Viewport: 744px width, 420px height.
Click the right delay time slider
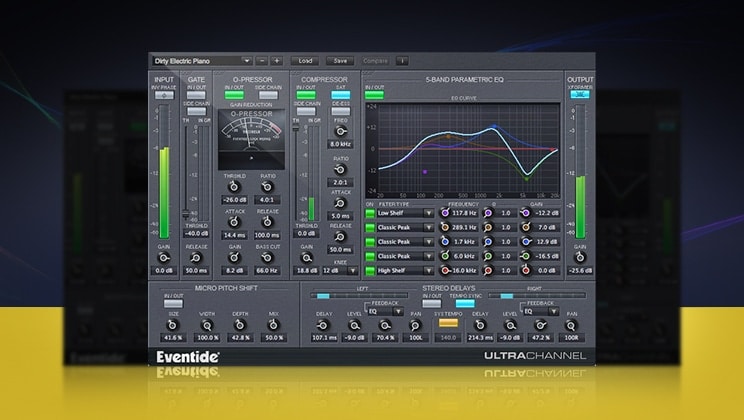point(537,296)
